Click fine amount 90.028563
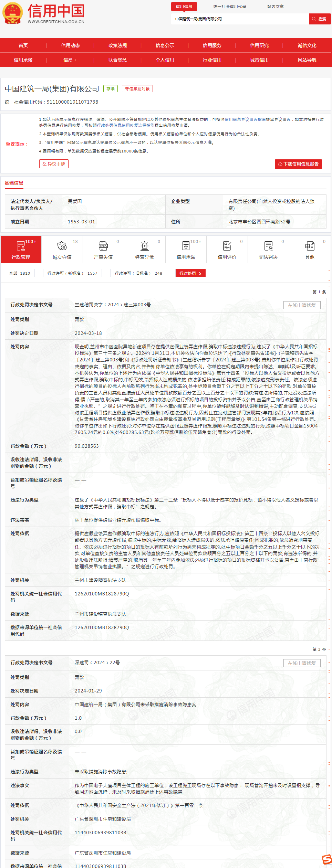 click(x=87, y=446)
